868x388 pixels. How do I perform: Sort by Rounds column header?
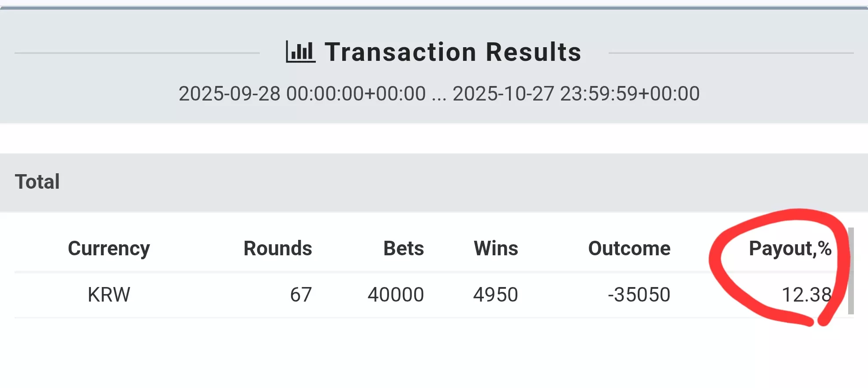coord(278,249)
